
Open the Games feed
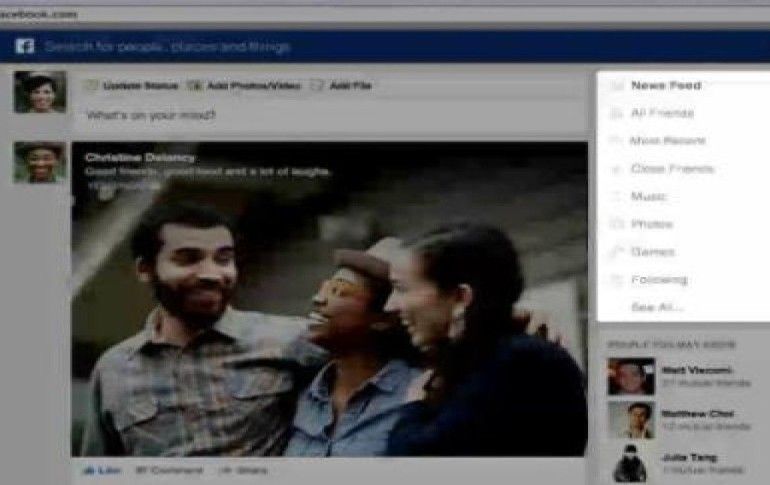(652, 252)
